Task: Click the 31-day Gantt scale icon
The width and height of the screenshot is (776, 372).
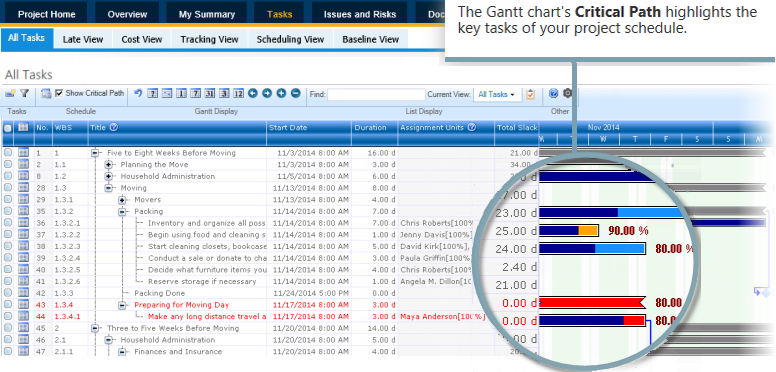Action: point(210,93)
